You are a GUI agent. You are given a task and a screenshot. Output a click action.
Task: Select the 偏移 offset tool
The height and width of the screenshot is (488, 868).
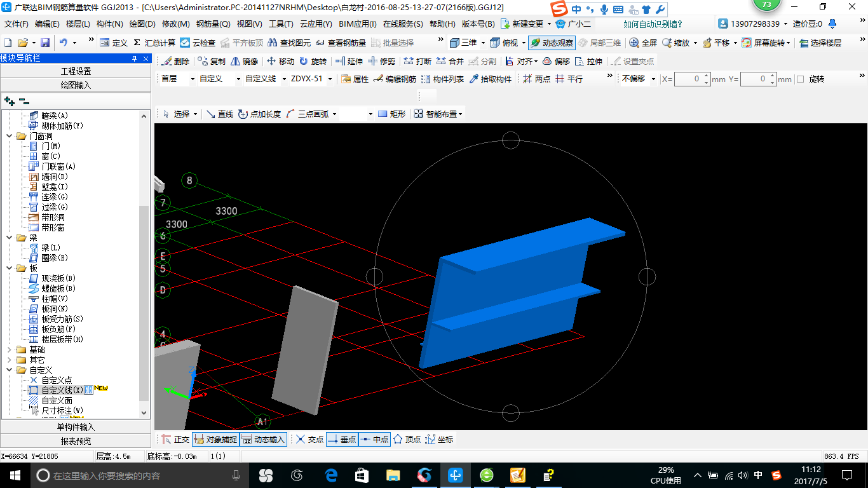[557, 61]
